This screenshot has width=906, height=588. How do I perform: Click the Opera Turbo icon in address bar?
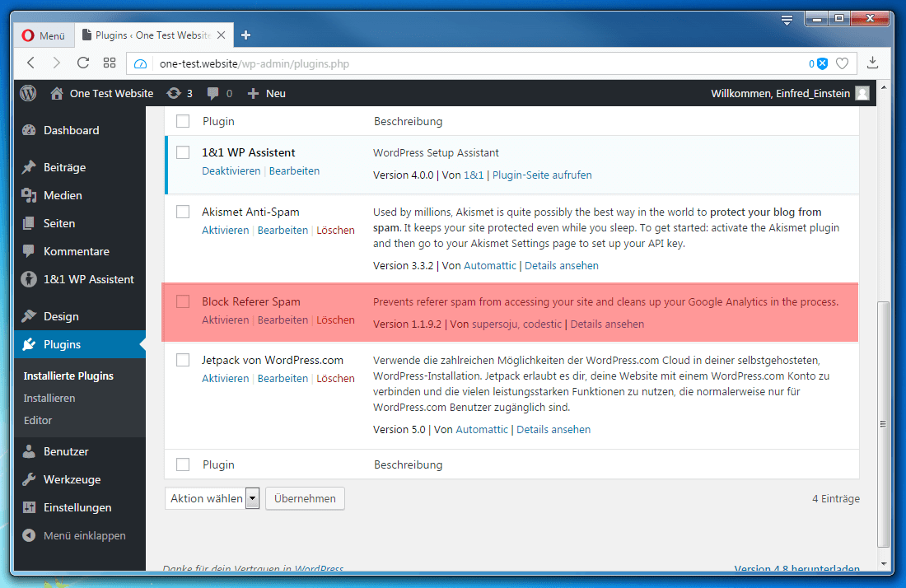[140, 63]
